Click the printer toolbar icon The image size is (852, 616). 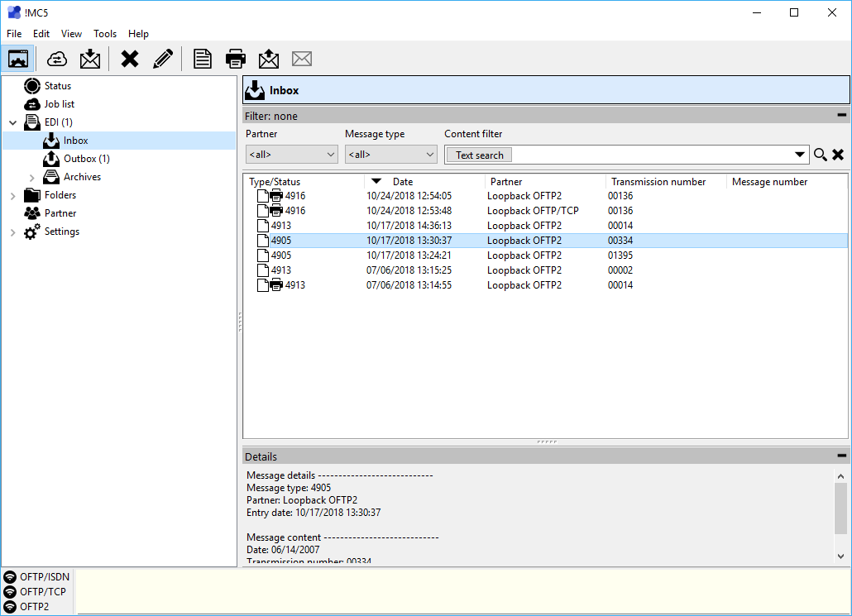click(x=235, y=59)
